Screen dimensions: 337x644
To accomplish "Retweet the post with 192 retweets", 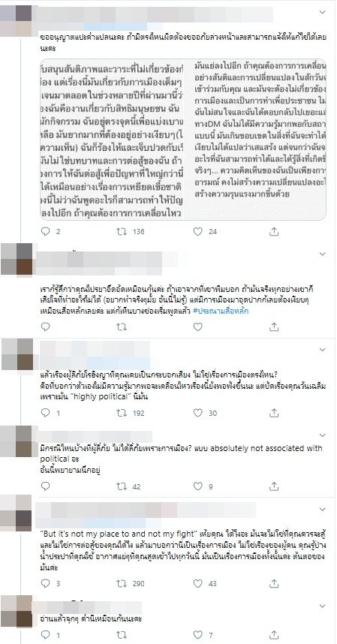I will click(x=122, y=413).
